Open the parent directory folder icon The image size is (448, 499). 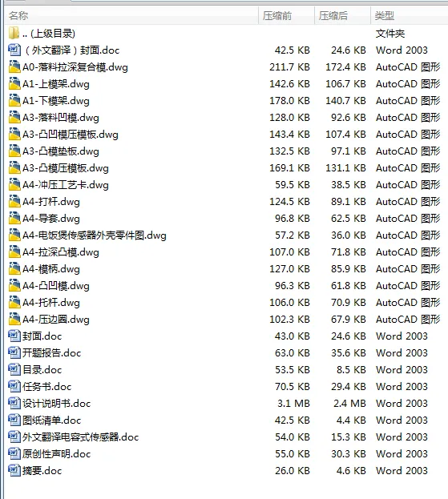pos(14,33)
